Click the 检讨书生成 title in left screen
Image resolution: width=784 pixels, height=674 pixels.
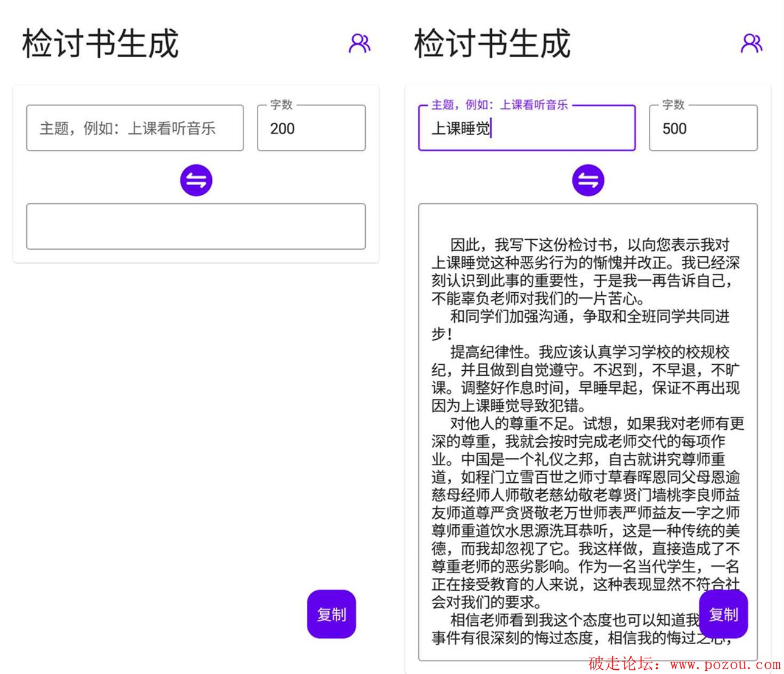point(100,44)
